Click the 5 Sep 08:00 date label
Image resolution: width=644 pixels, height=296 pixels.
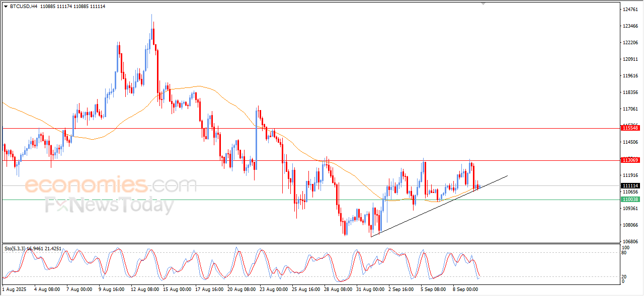coord(434,289)
